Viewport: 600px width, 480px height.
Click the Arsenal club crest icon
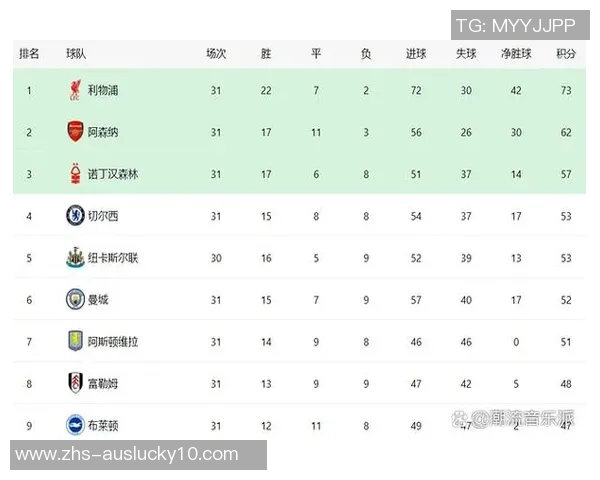(75, 132)
